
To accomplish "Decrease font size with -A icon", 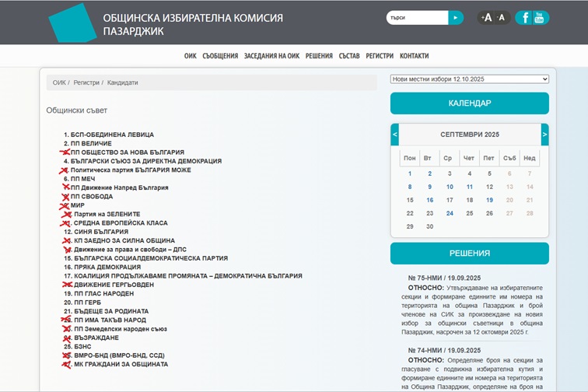I will tap(501, 17).
